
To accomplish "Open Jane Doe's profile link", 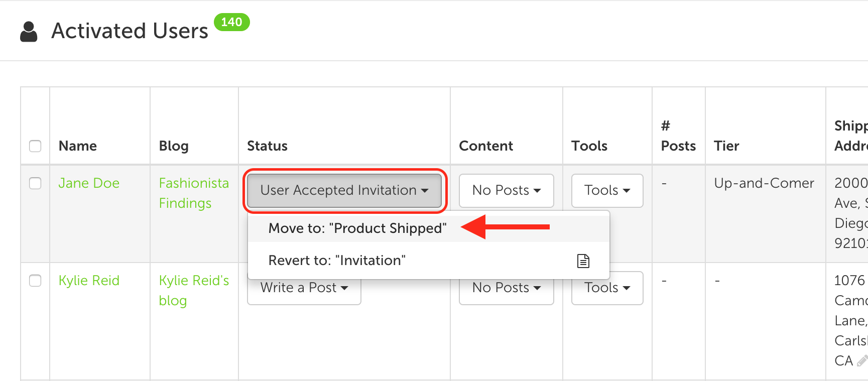I will point(89,183).
